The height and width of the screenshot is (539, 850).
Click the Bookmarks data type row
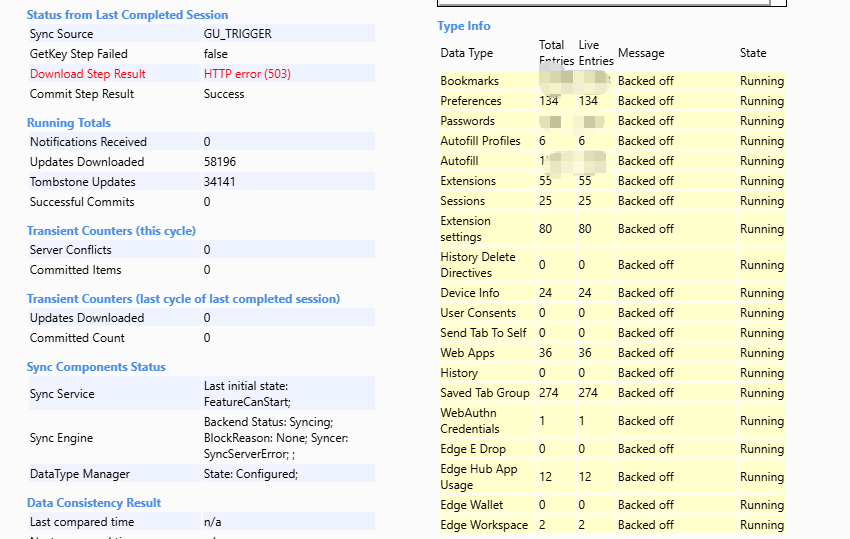[611, 81]
